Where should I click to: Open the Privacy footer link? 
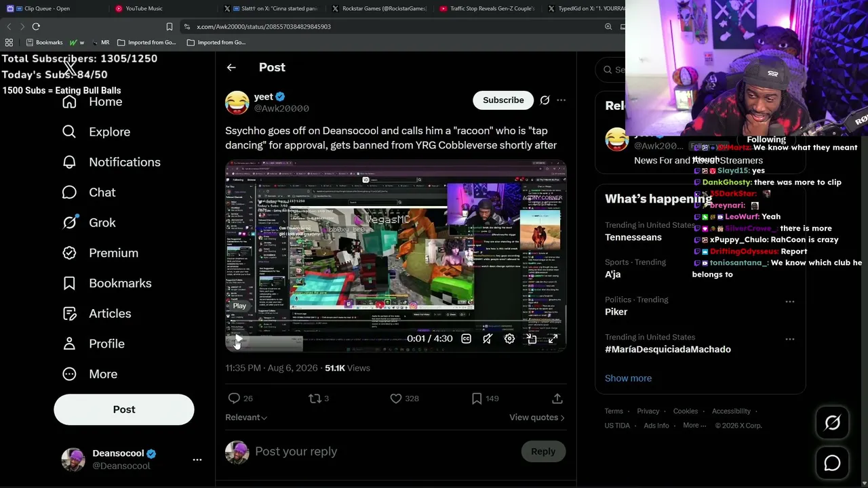(648, 411)
